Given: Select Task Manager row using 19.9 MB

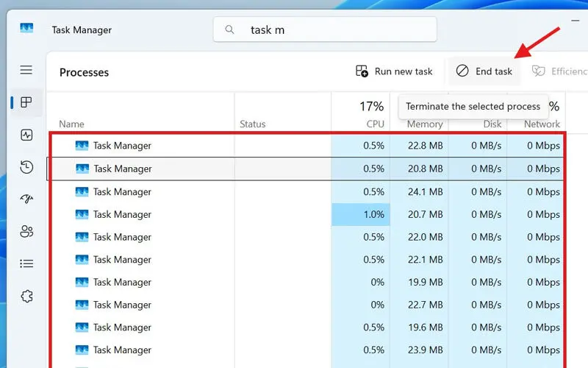Looking at the screenshot, I should (306, 282).
